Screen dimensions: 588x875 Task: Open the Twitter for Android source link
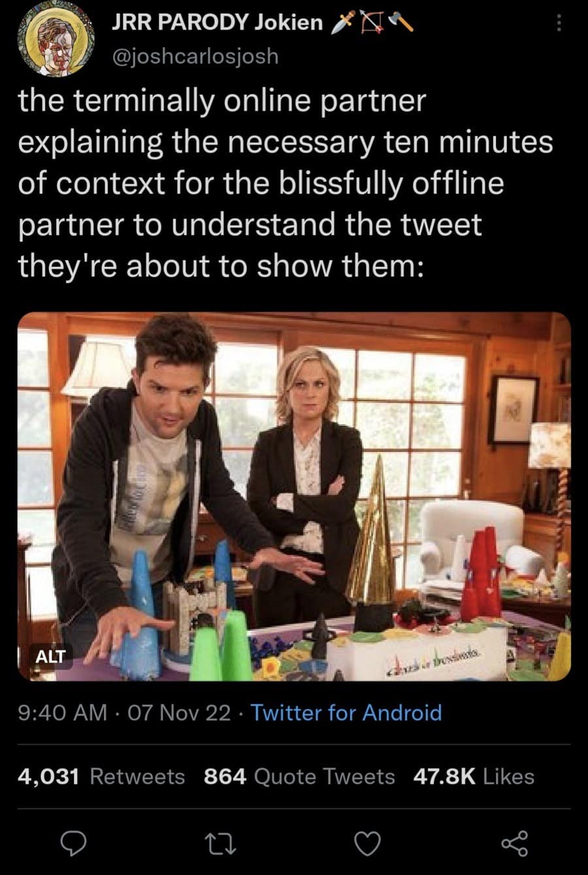point(346,712)
